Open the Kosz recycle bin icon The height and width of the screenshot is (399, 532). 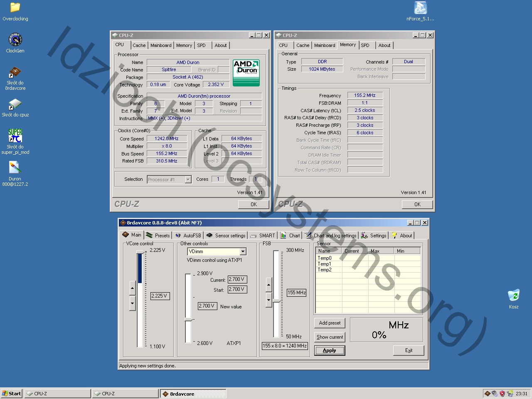click(514, 299)
